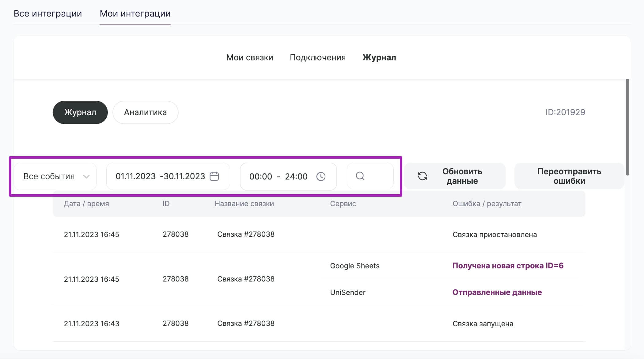Open the 00:00 - 24:00 time range field
The width and height of the screenshot is (644, 359).
click(x=288, y=176)
